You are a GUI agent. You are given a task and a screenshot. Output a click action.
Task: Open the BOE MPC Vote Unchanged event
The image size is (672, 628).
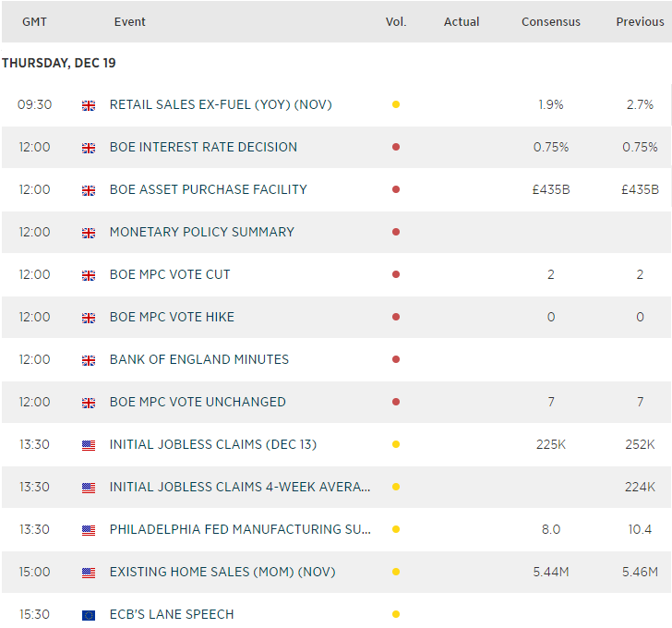[x=198, y=402]
